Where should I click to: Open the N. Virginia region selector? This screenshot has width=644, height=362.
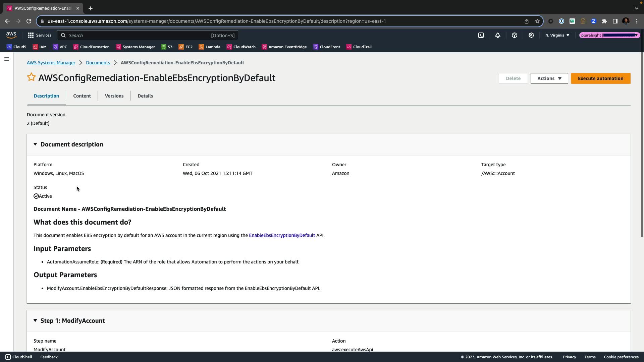(557, 35)
